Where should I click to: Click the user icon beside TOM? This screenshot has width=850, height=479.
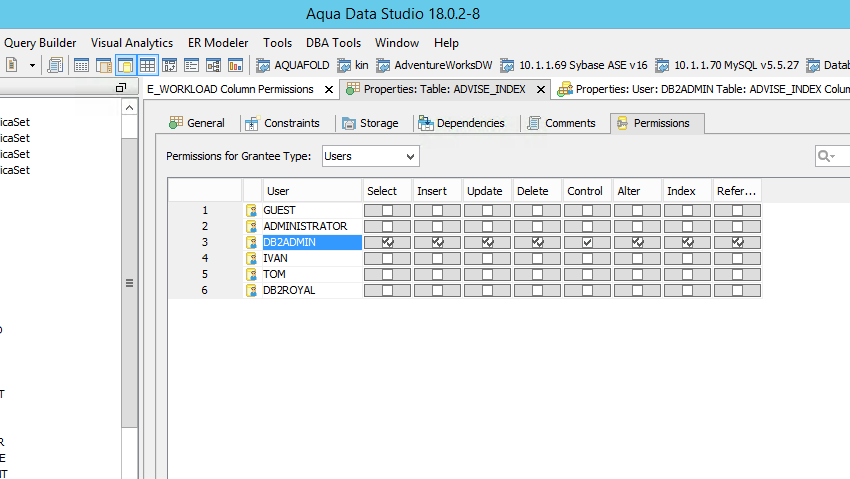251,274
